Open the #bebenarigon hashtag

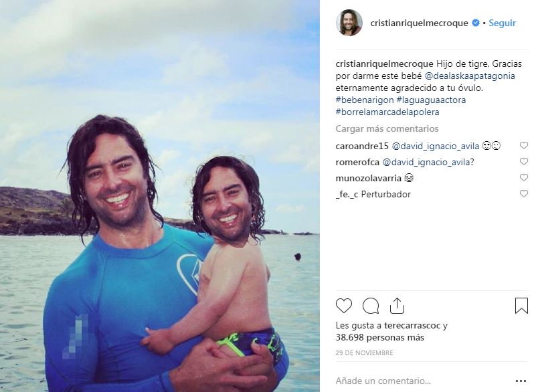[365, 100]
